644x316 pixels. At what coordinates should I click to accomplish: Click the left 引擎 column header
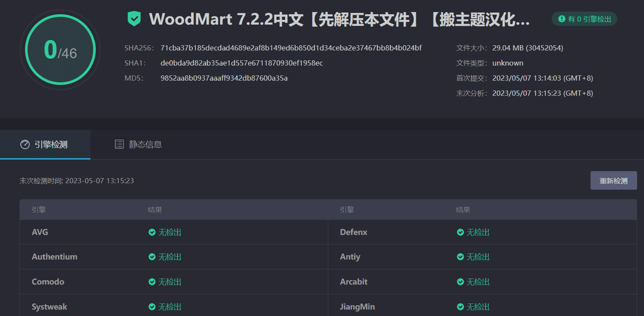39,210
